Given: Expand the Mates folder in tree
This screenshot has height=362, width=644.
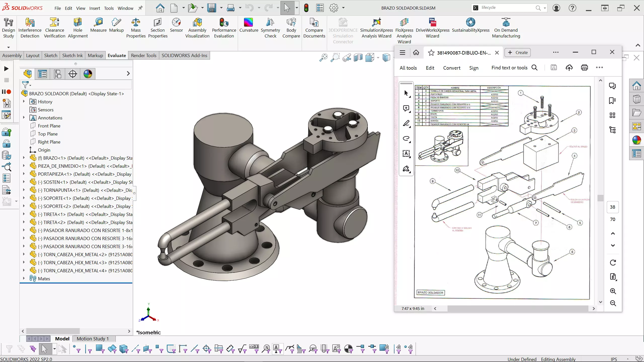Looking at the screenshot, I should pyautogui.click(x=24, y=278).
